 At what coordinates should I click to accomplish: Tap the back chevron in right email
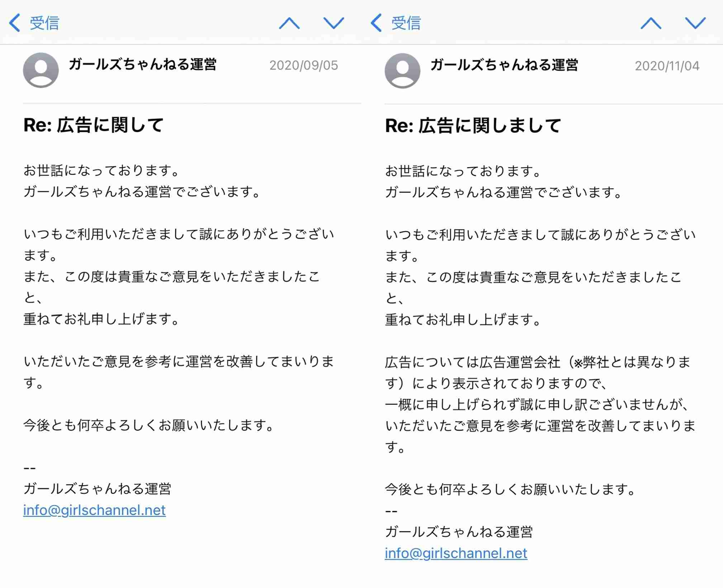376,23
